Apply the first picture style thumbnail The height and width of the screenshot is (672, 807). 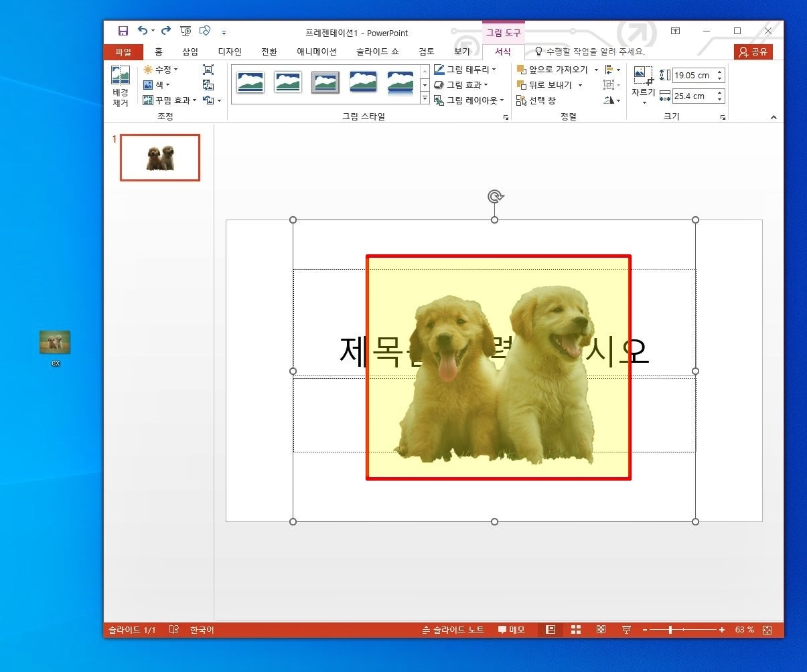click(250, 82)
